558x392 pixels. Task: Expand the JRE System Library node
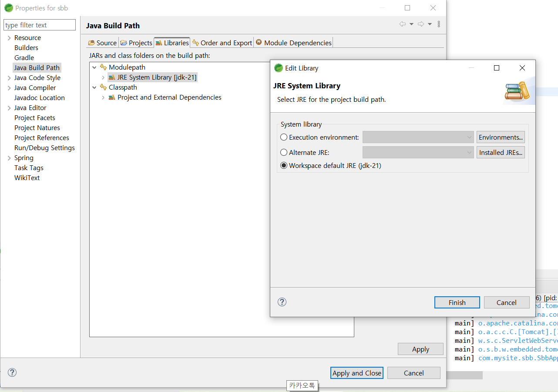click(103, 77)
